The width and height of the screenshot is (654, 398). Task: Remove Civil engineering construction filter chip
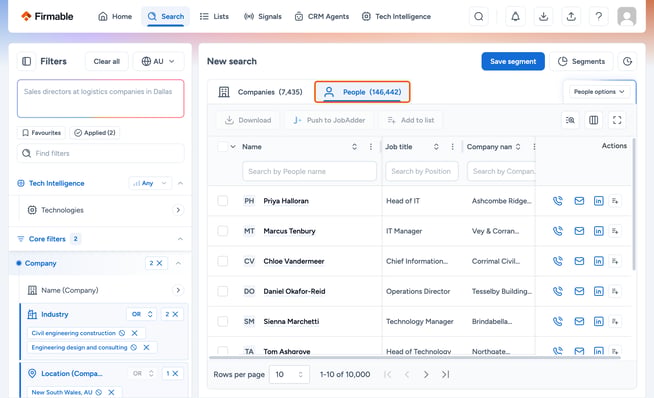tap(135, 333)
